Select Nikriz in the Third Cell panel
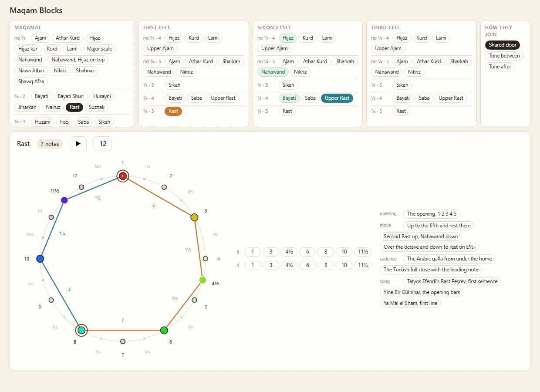Viewport: 540px width, 392px height. click(x=414, y=72)
